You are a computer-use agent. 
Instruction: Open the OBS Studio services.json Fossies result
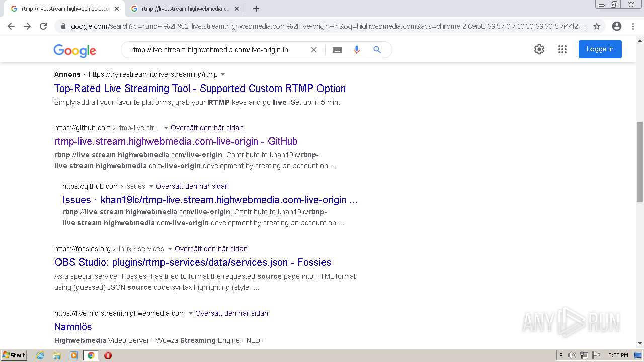pyautogui.click(x=193, y=262)
